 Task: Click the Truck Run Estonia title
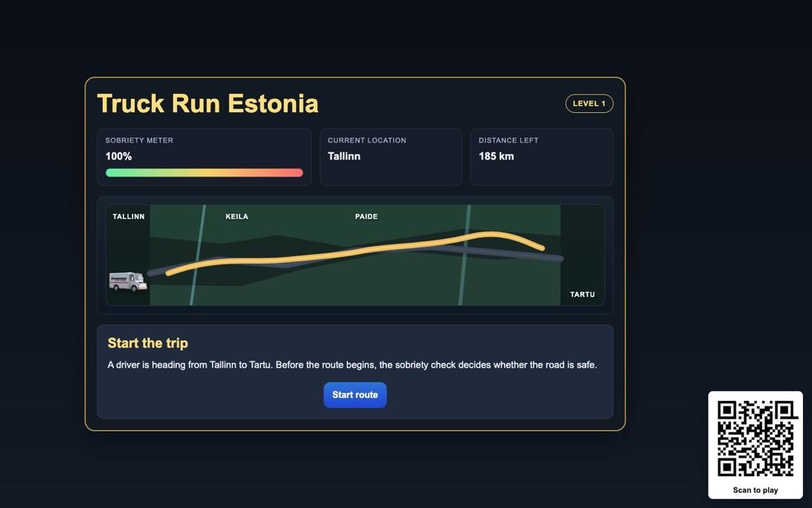tap(208, 103)
